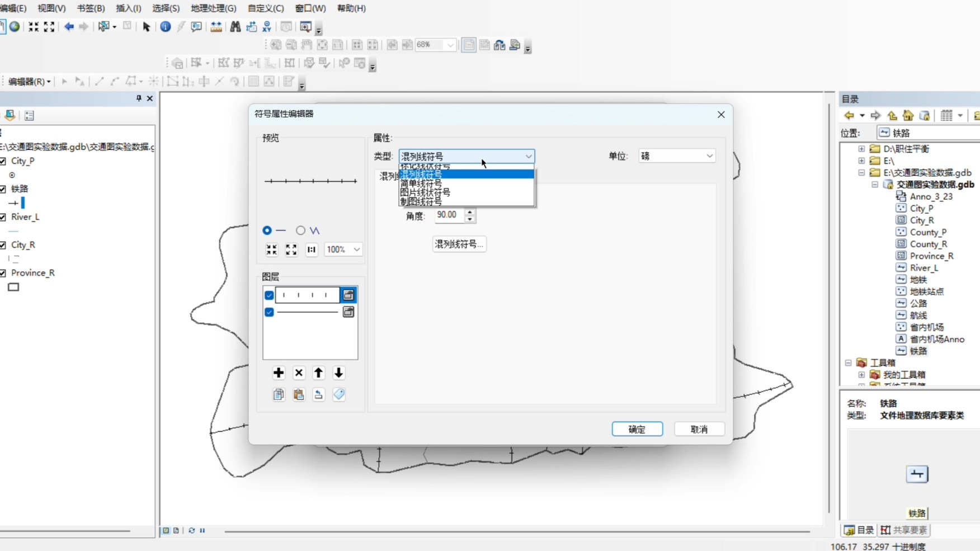Screen dimensions: 980x551
Task: Expand the D:\职住平衡 folder in catalog tree
Action: point(861,149)
